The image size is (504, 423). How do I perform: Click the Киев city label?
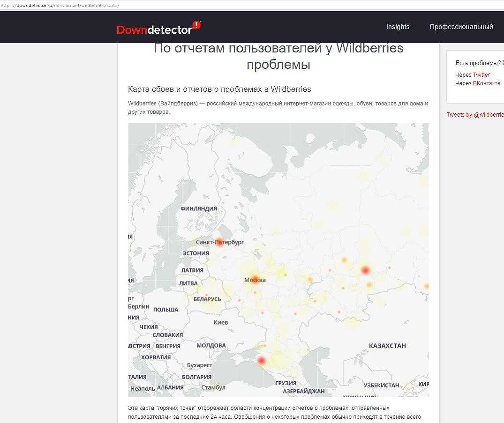pyautogui.click(x=221, y=322)
